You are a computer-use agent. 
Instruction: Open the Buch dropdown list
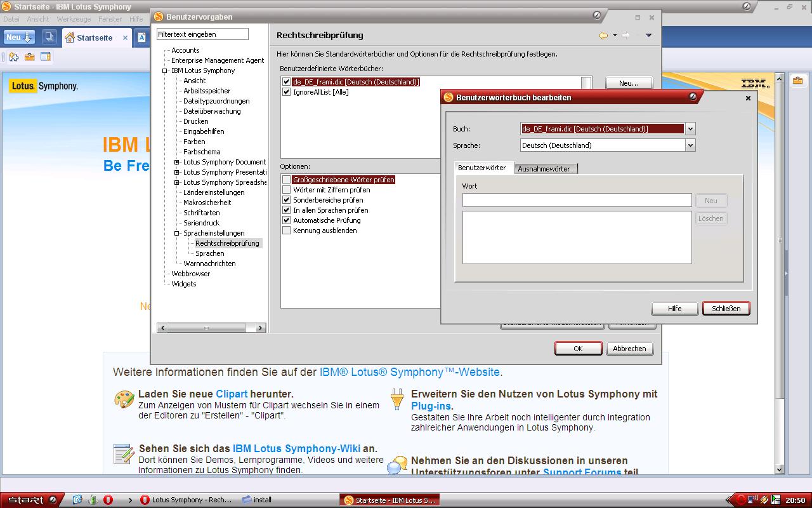pos(690,129)
